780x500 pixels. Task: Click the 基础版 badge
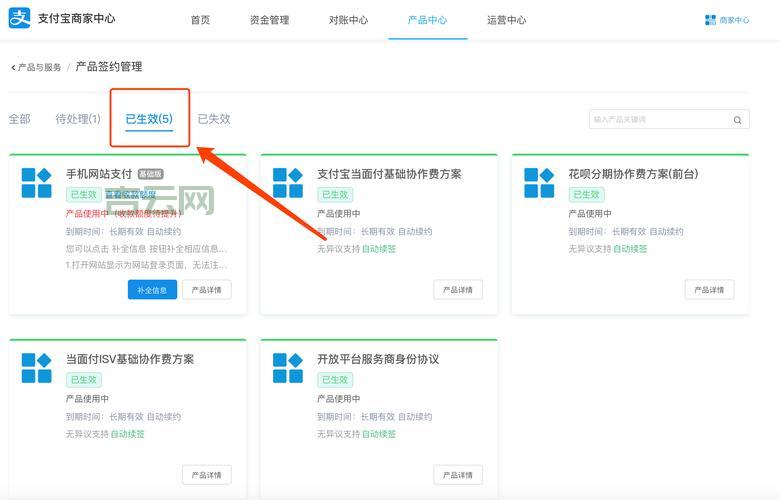tap(150, 174)
